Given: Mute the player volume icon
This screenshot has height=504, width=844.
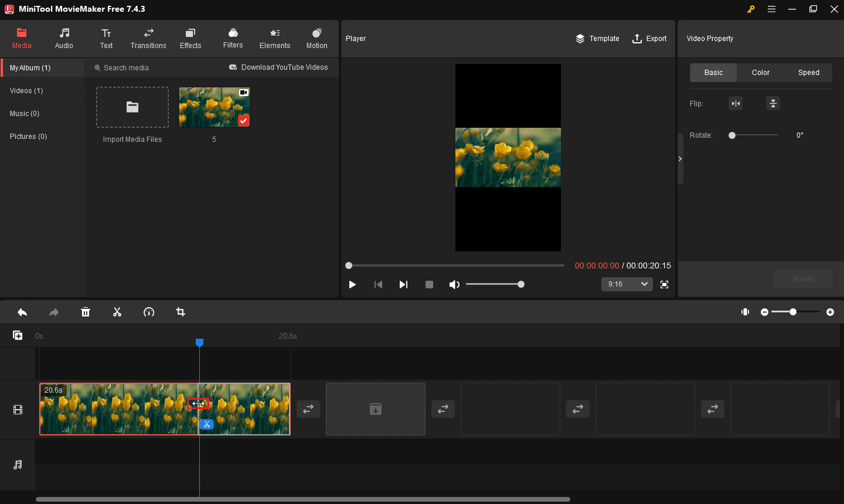Looking at the screenshot, I should (x=454, y=284).
